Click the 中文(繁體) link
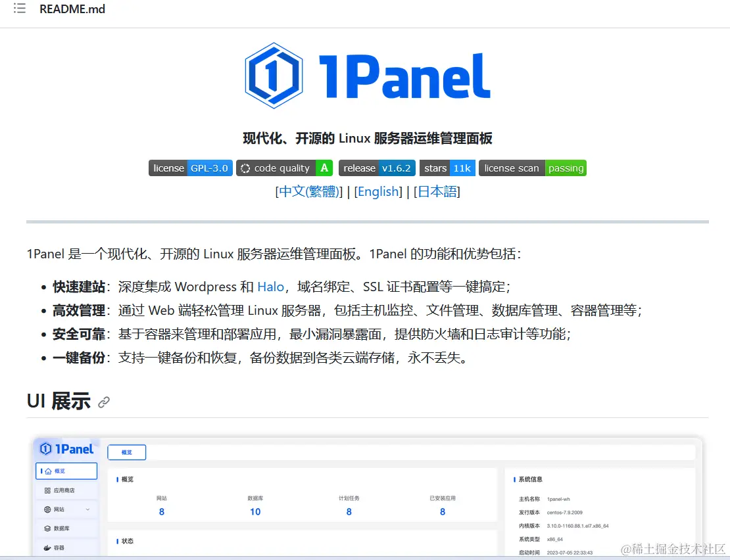This screenshot has height=560, width=730. point(309,191)
